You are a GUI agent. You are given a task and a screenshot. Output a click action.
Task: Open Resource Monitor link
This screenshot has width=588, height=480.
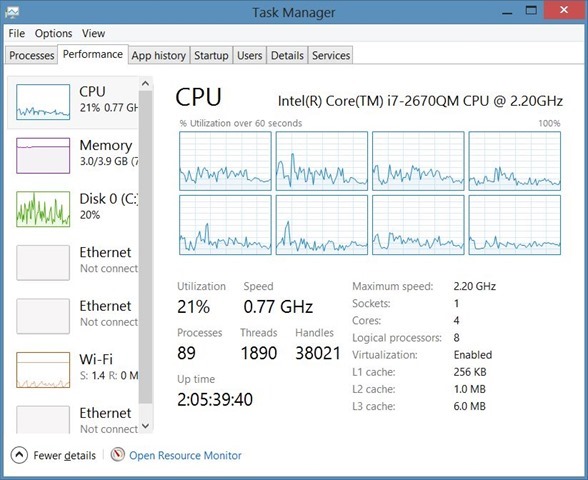[185, 455]
